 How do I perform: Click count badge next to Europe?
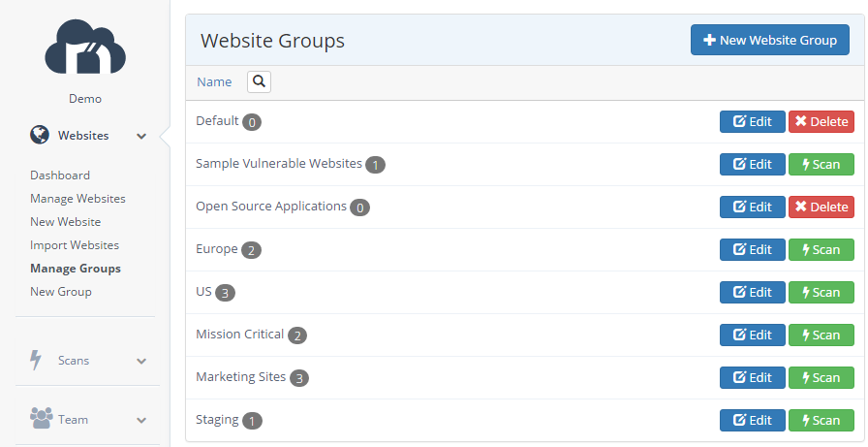point(251,250)
